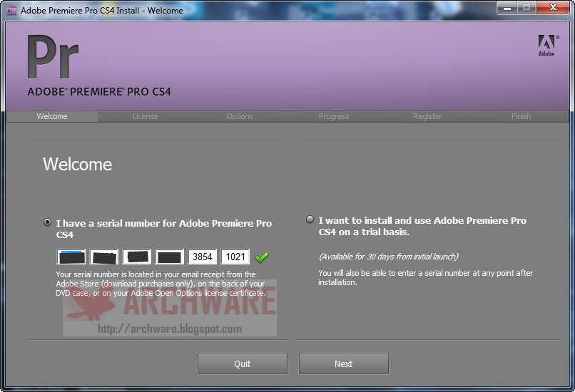The image size is (575, 392).
Task: Click the fourth serial number field
Action: (169, 257)
